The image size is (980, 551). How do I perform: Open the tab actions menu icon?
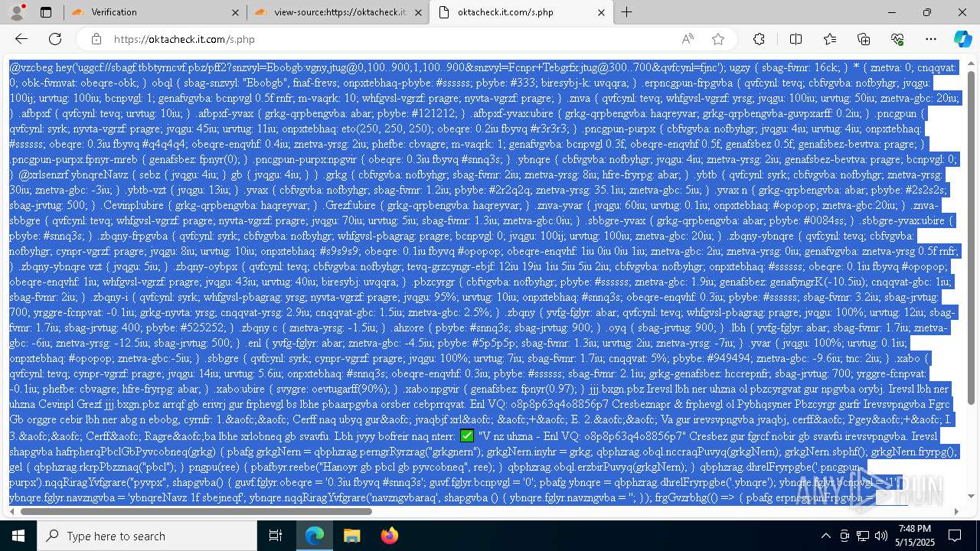pyautogui.click(x=46, y=12)
